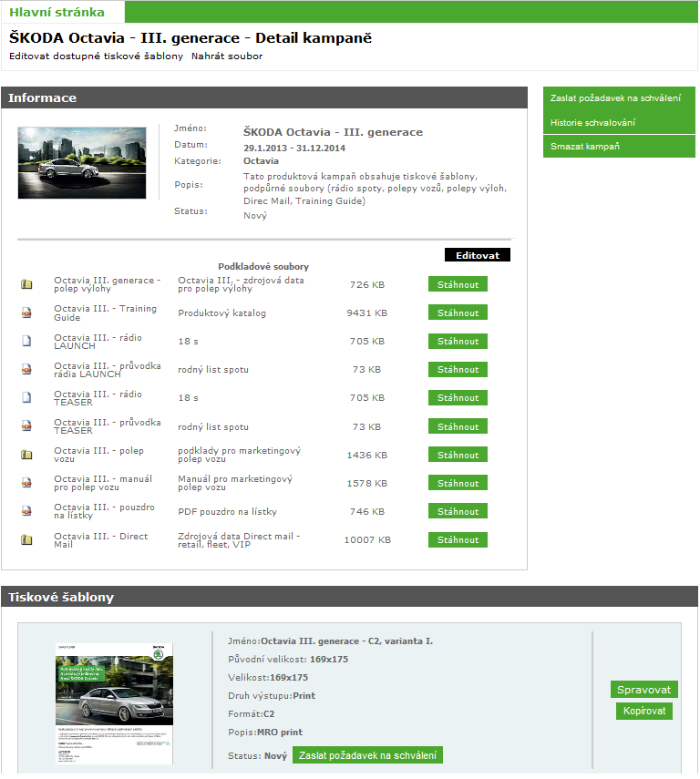
Task: Click file name 'Octavia III. - Direct Mail'
Action: pos(101,540)
